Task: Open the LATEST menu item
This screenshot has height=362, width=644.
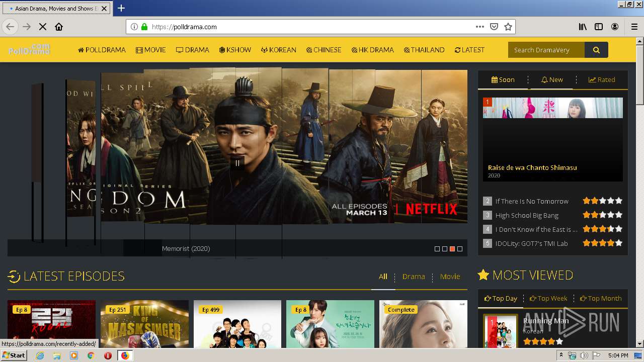Action: [469, 50]
